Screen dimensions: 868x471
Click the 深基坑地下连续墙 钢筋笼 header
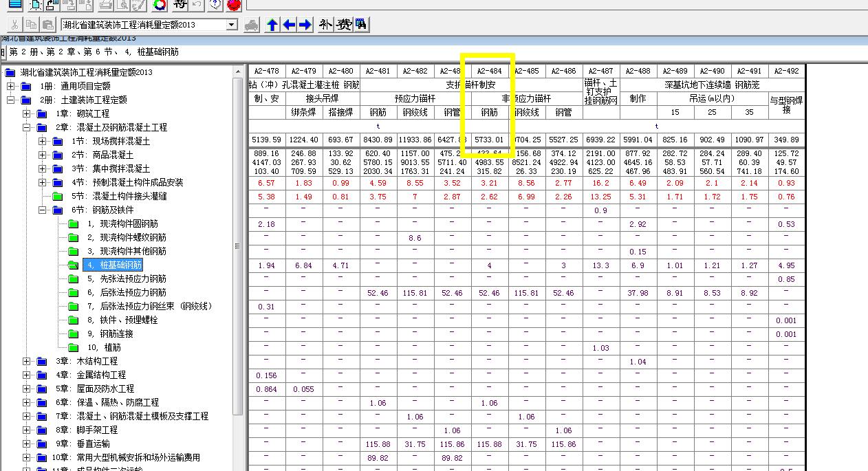pyautogui.click(x=712, y=85)
